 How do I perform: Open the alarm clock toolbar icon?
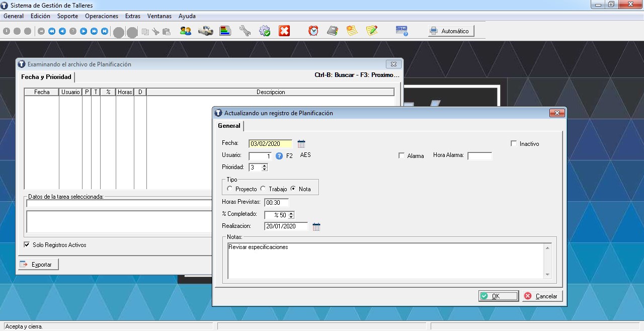pyautogui.click(x=313, y=31)
